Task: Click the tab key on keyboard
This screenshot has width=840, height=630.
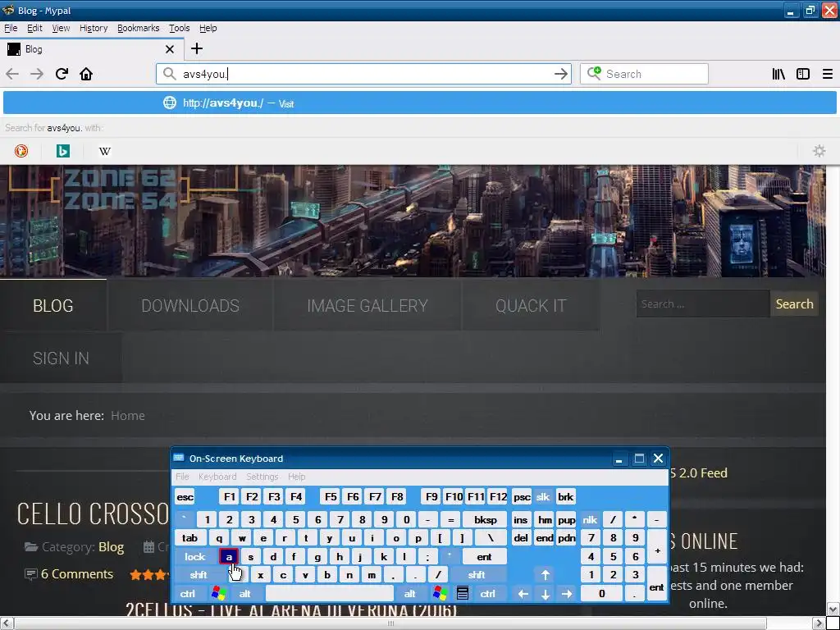Action: 189,538
